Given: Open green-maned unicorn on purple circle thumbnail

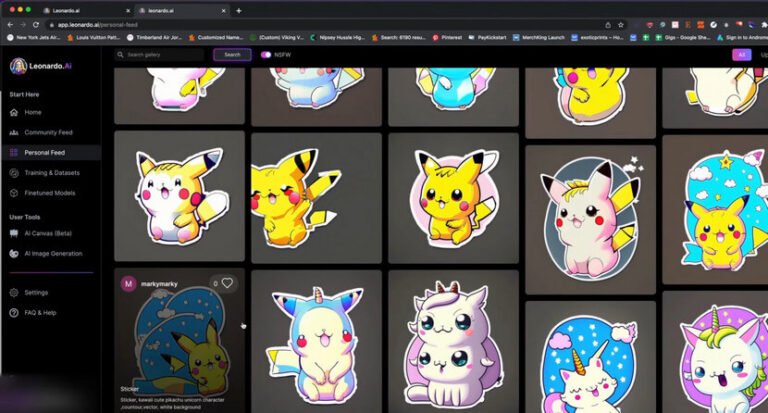Looking at the screenshot, I should tap(715, 352).
